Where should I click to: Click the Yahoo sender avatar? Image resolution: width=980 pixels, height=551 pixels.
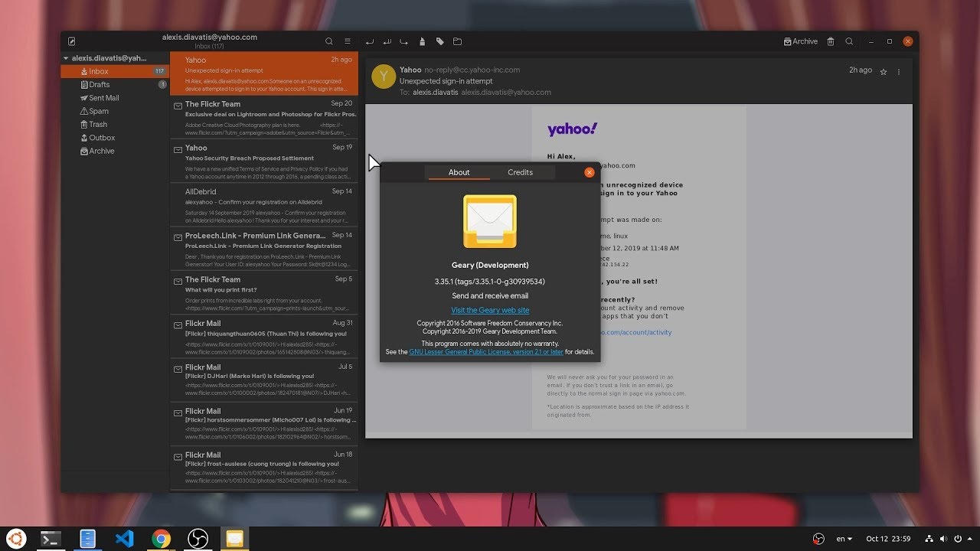384,77
